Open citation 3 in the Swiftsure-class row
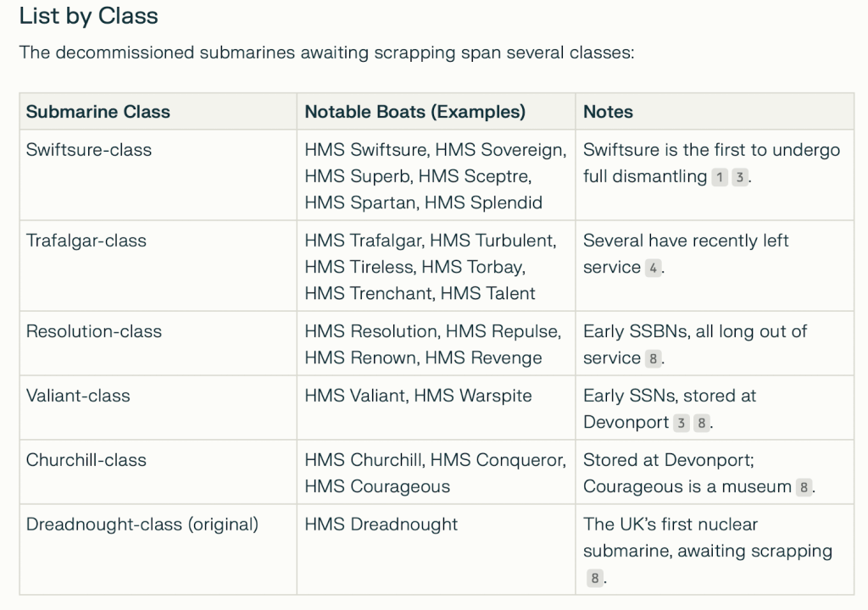 point(740,177)
